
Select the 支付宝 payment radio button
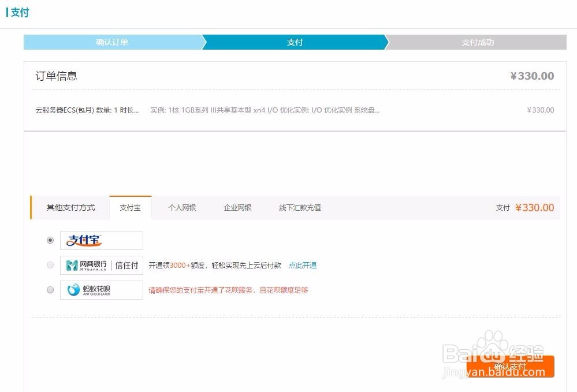pos(50,240)
